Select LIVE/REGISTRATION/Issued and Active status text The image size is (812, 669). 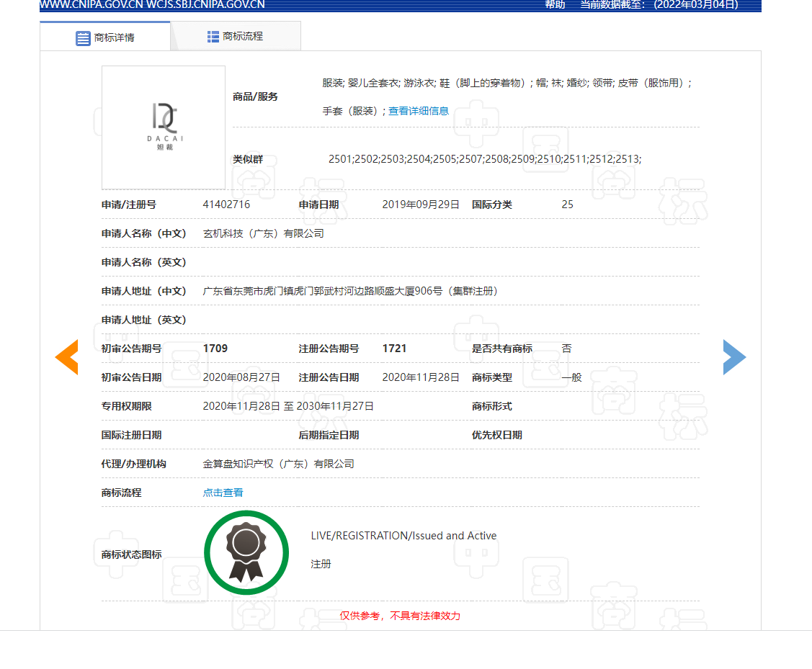[x=403, y=536]
